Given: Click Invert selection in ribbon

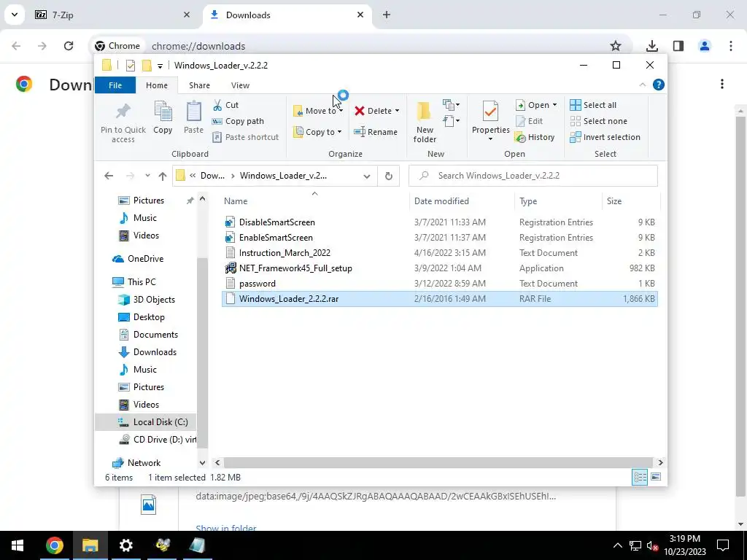Looking at the screenshot, I should (605, 137).
